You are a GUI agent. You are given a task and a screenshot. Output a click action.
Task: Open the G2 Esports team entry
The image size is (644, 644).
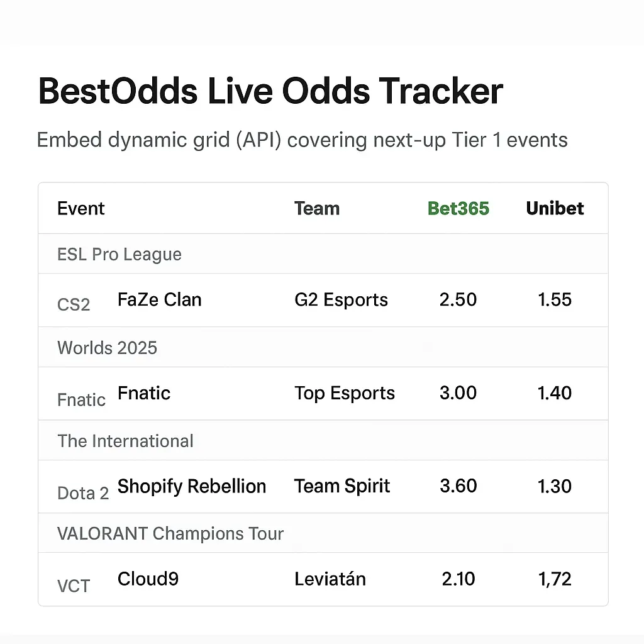click(341, 299)
